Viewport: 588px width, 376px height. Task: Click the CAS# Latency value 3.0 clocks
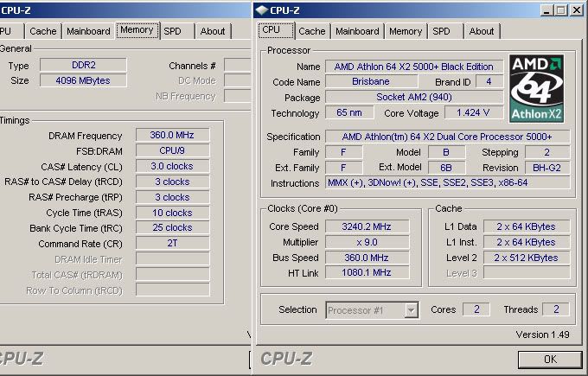(x=172, y=166)
